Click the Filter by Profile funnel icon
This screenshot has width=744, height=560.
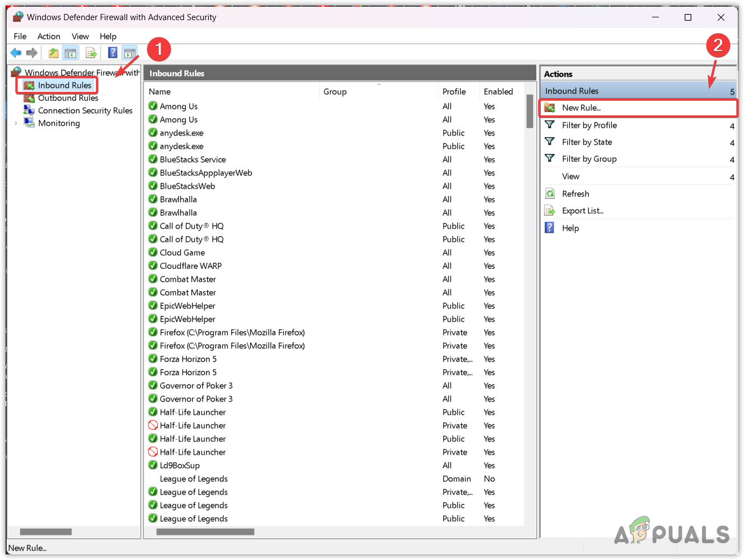550,125
